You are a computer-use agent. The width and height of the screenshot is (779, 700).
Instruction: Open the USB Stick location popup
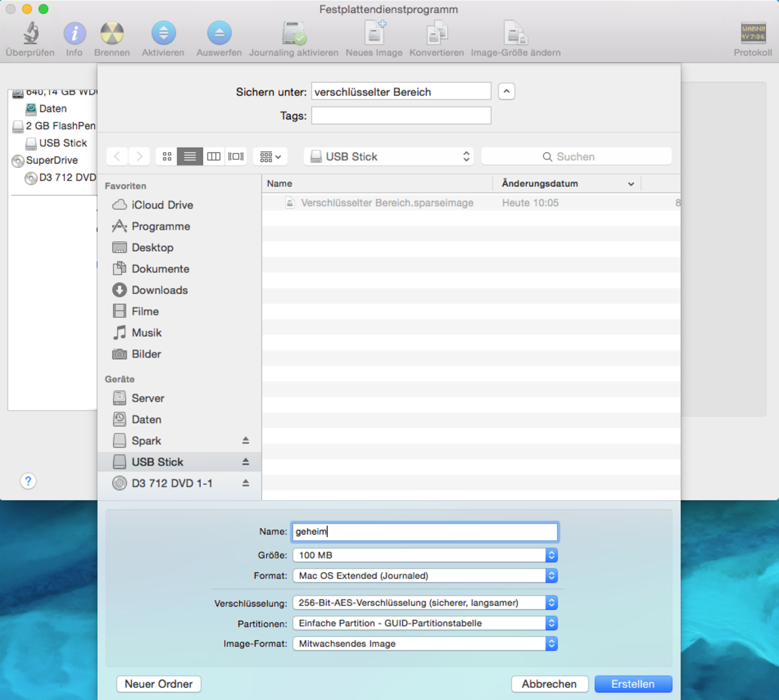click(388, 156)
